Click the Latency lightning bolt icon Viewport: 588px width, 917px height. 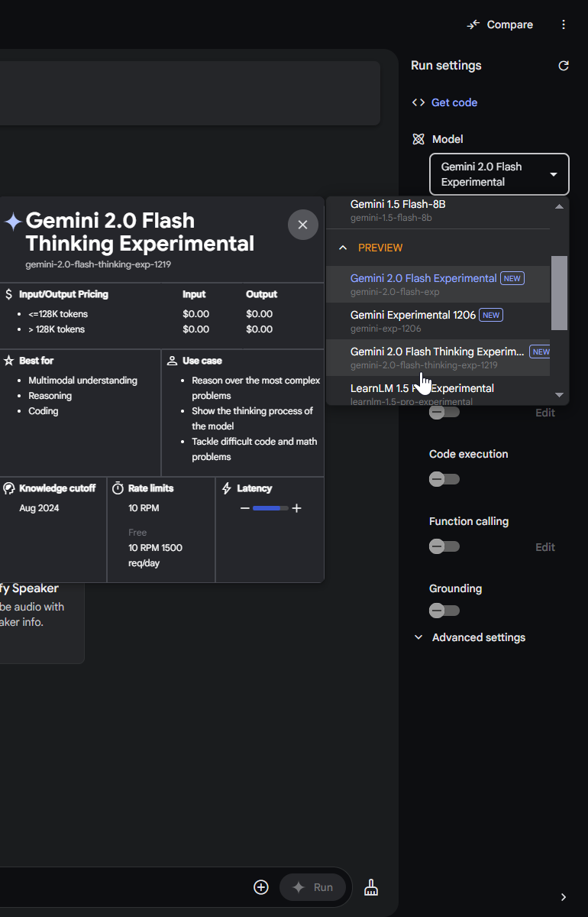[227, 488]
